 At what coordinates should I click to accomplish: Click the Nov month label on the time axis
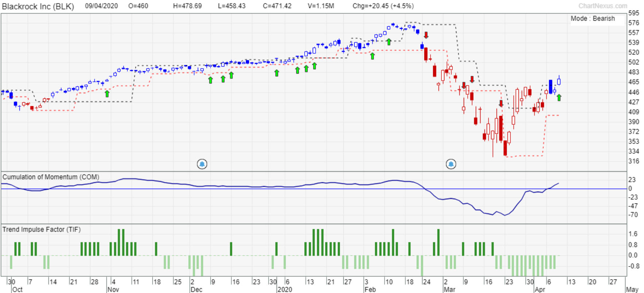pyautogui.click(x=113, y=289)
